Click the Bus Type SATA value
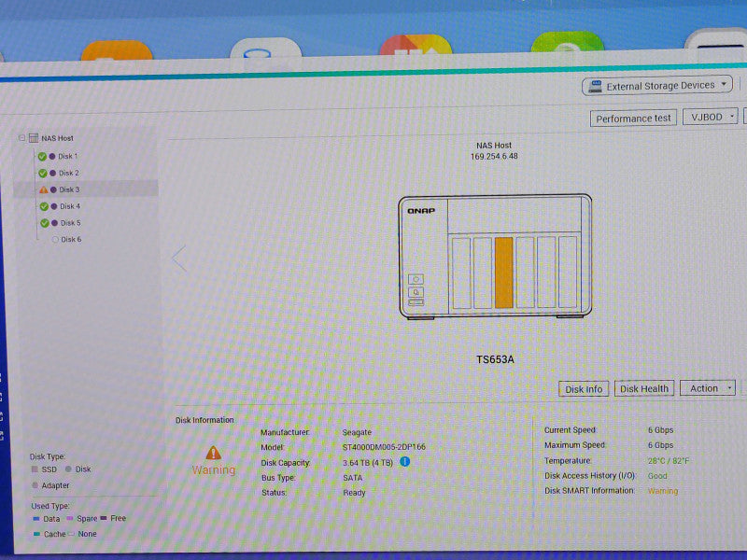This screenshot has width=747, height=560. (353, 478)
